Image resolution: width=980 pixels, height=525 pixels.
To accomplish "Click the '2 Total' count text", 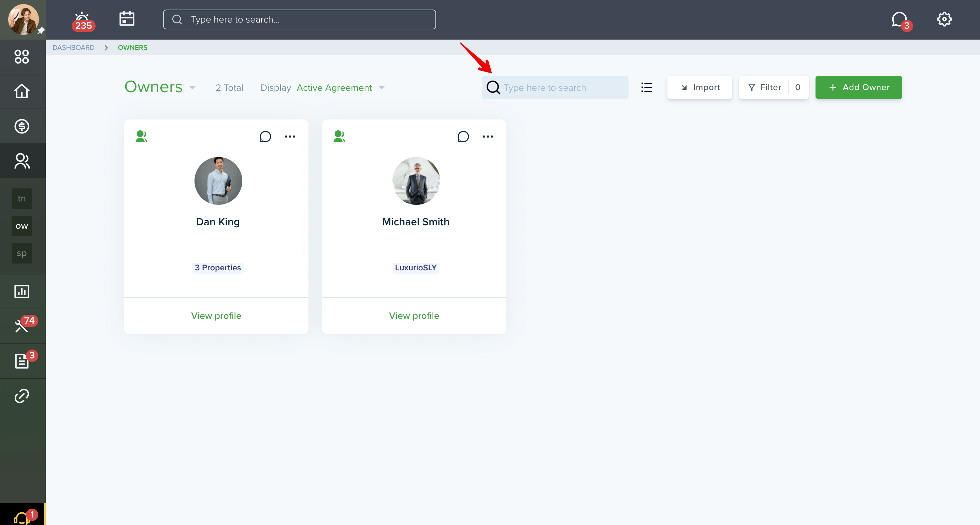I will [x=229, y=88].
